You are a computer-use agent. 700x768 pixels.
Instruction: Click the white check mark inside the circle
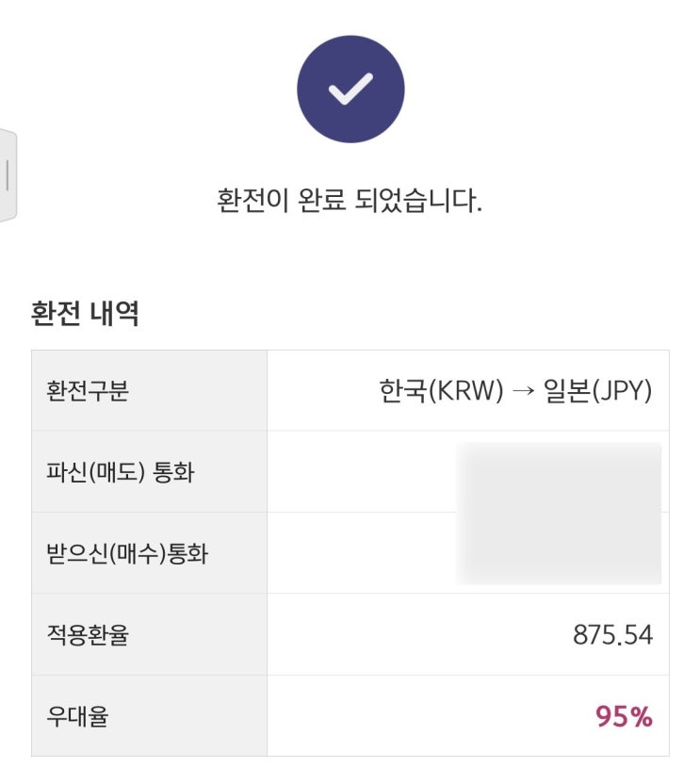click(x=350, y=90)
